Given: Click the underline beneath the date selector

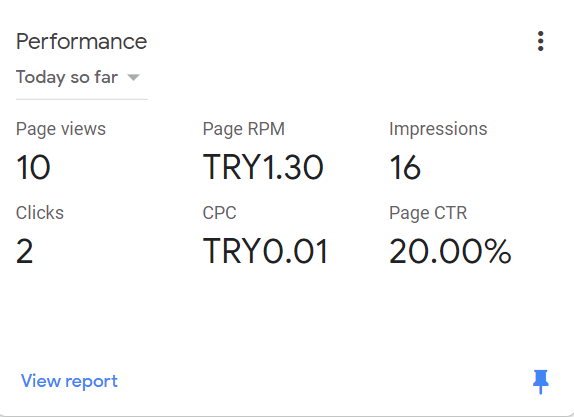Looking at the screenshot, I should click(x=82, y=99).
